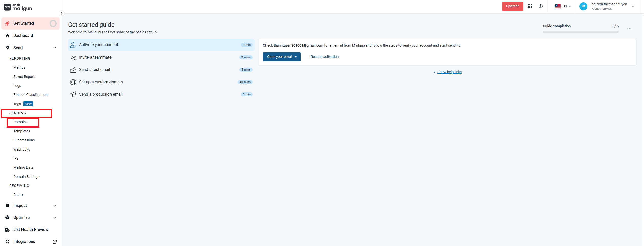Image resolution: width=644 pixels, height=246 pixels.
Task: Click the Dashboard home icon
Action: 7,36
